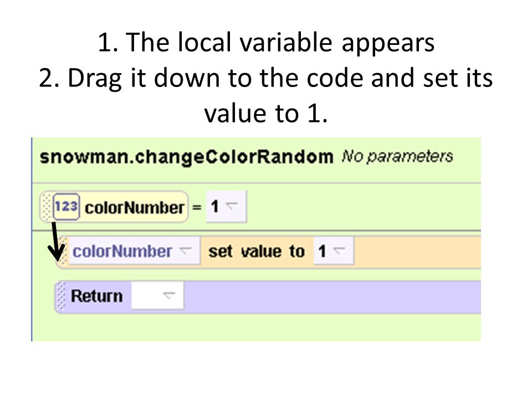Click the Return label
The image size is (532, 399).
click(96, 296)
